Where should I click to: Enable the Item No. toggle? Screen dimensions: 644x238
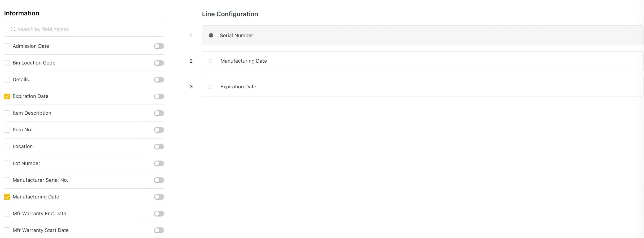(159, 130)
